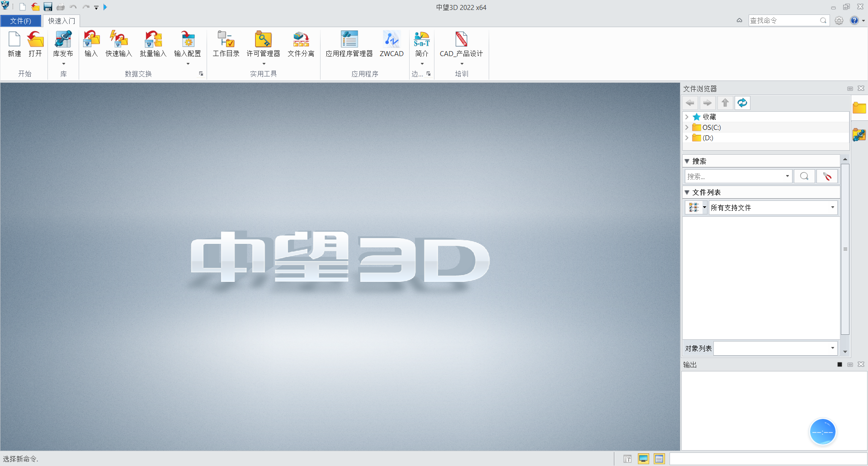Click the yellow folder icon on right sidebar
868x466 pixels.
point(859,108)
